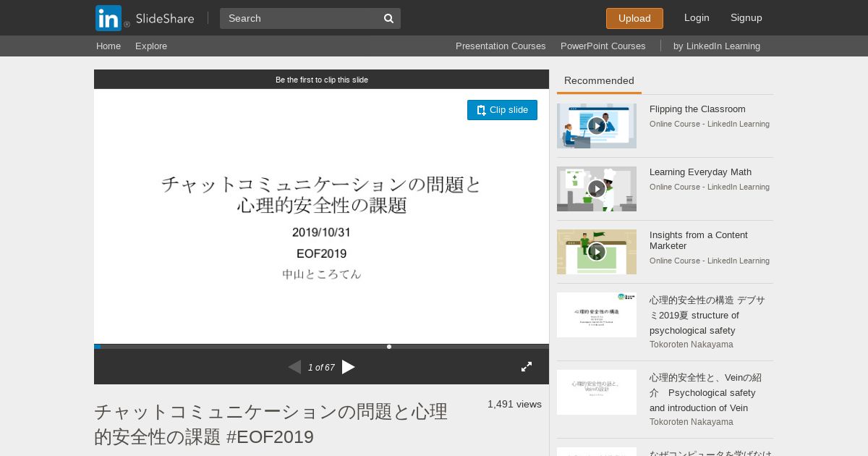868x456 pixels.
Task: Open Presentation Courses link
Action: point(501,46)
